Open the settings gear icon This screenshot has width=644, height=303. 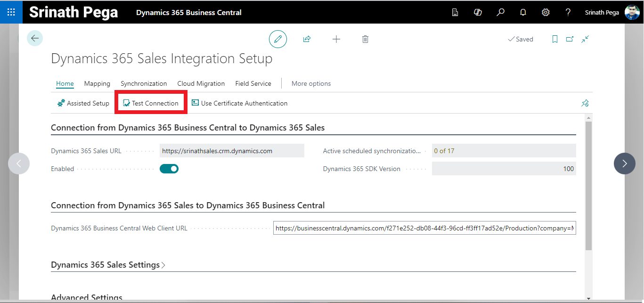[x=546, y=12]
